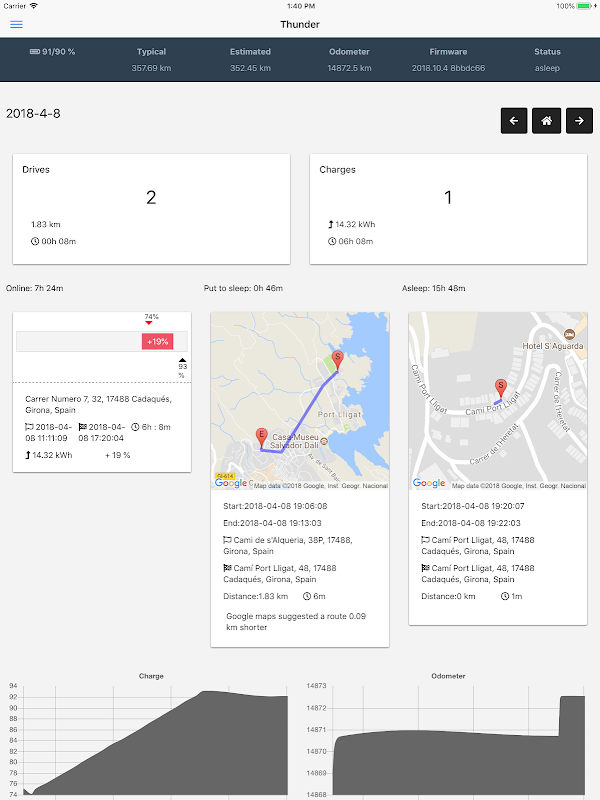Go to previous day with left arrow

pos(514,121)
